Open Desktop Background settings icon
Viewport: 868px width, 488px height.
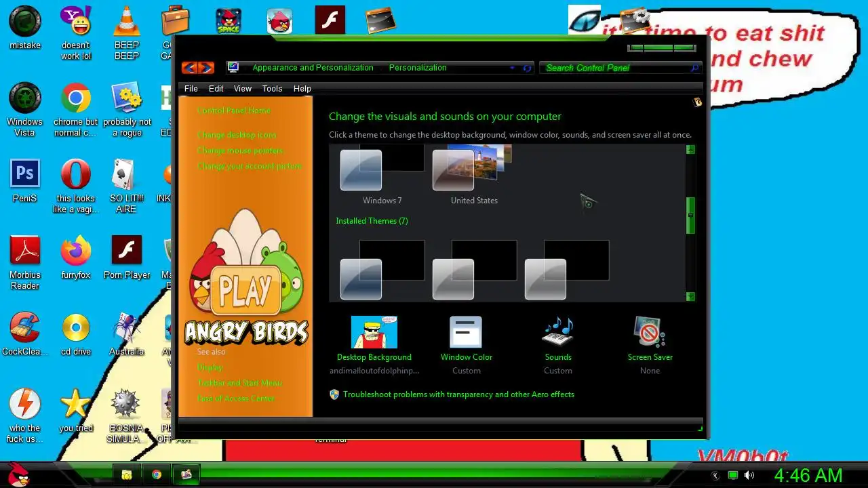point(374,332)
